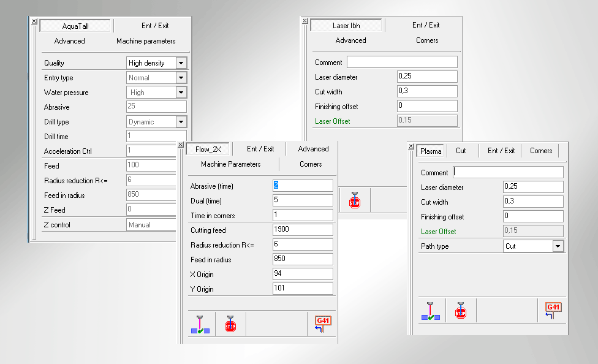Click the Path type label in Plasma
The width and height of the screenshot is (598, 364).
tap(434, 246)
